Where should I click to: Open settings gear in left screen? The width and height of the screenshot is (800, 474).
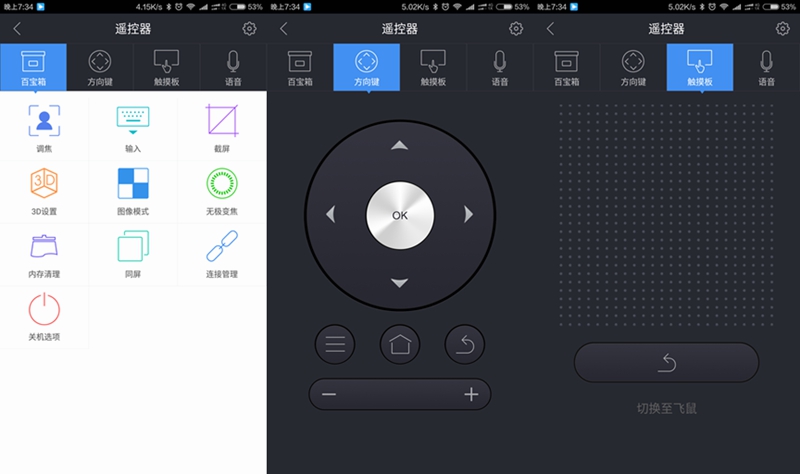pos(249,29)
